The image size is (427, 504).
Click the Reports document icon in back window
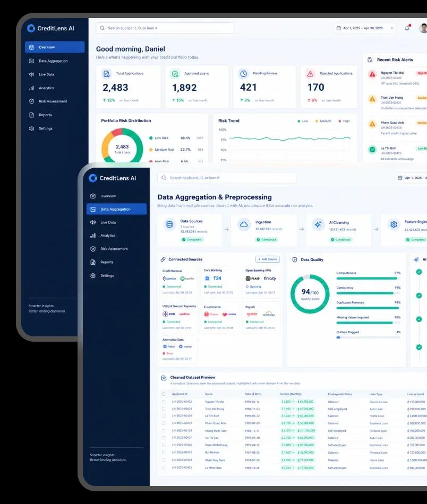pyautogui.click(x=31, y=115)
